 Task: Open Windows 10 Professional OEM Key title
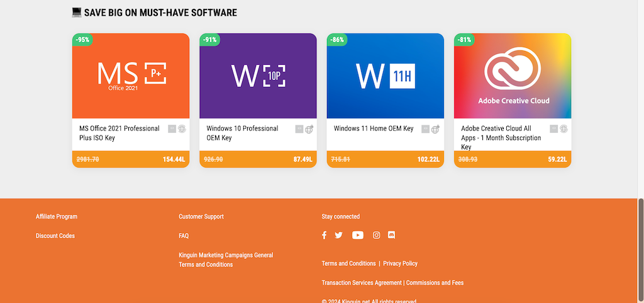[242, 133]
